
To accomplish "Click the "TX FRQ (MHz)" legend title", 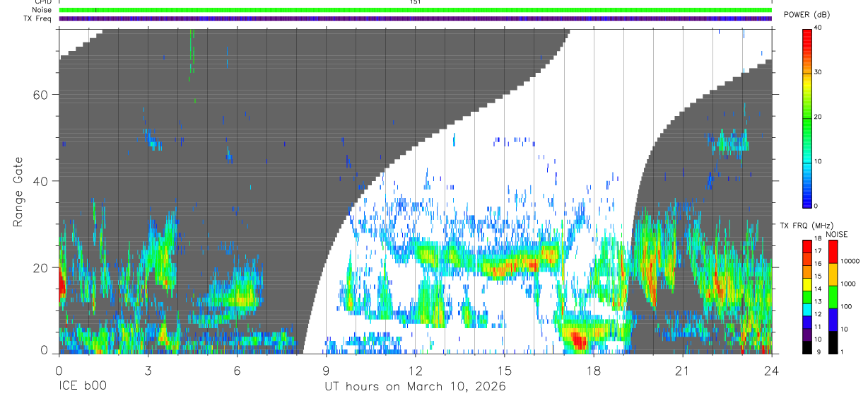I will pos(806,226).
